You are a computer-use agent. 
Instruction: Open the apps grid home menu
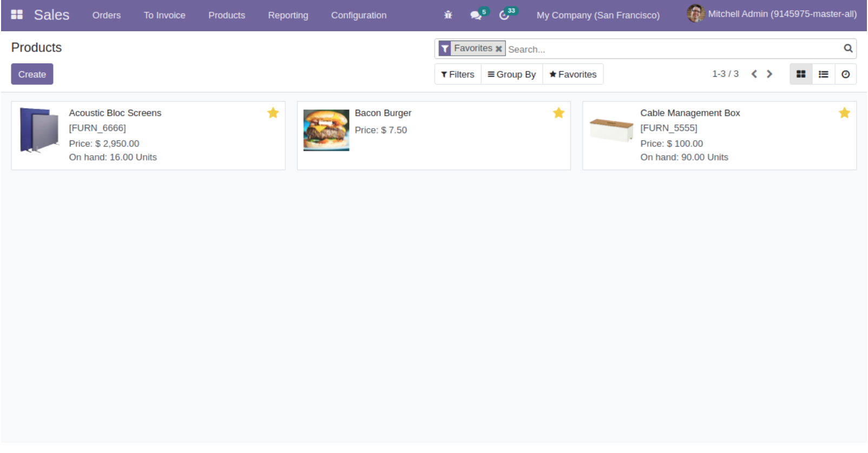coord(17,15)
